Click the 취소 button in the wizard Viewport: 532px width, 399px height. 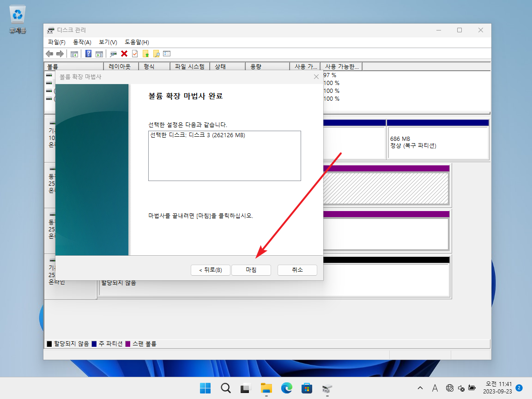[x=297, y=270]
